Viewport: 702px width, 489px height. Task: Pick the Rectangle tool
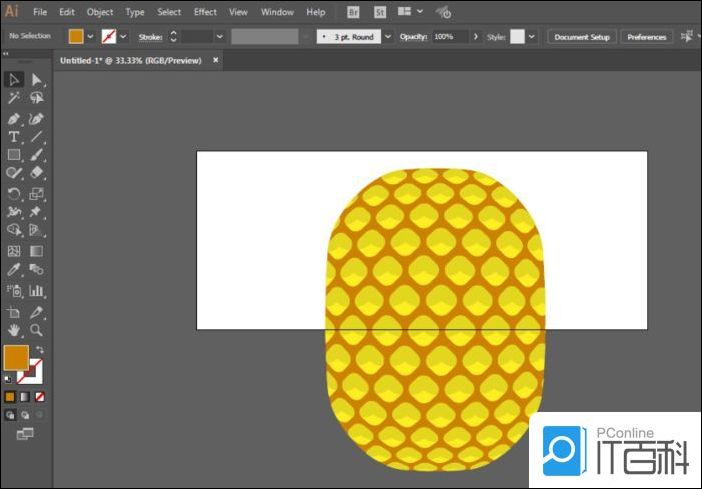pos(14,155)
